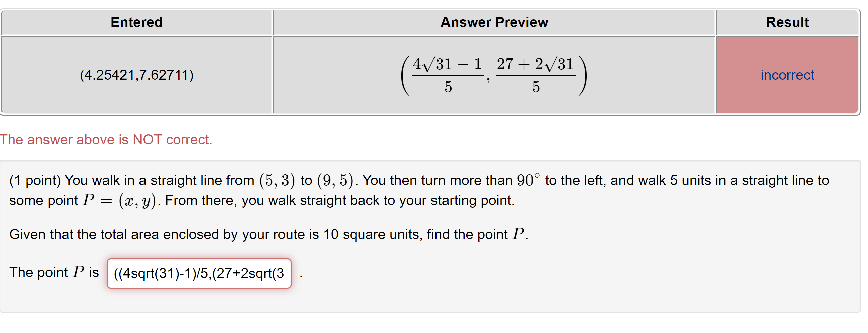Click the rendered answer preview formula
The image size is (868, 333).
[x=493, y=74]
